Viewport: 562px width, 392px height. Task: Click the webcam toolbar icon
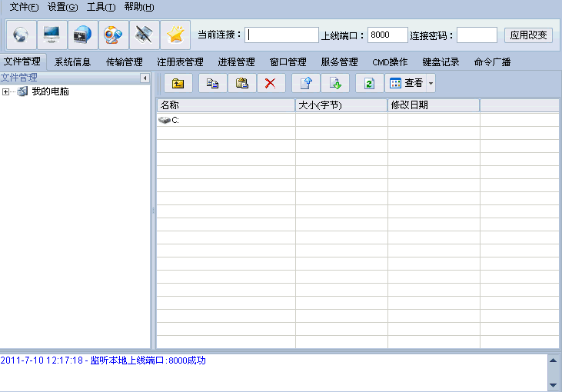click(114, 35)
